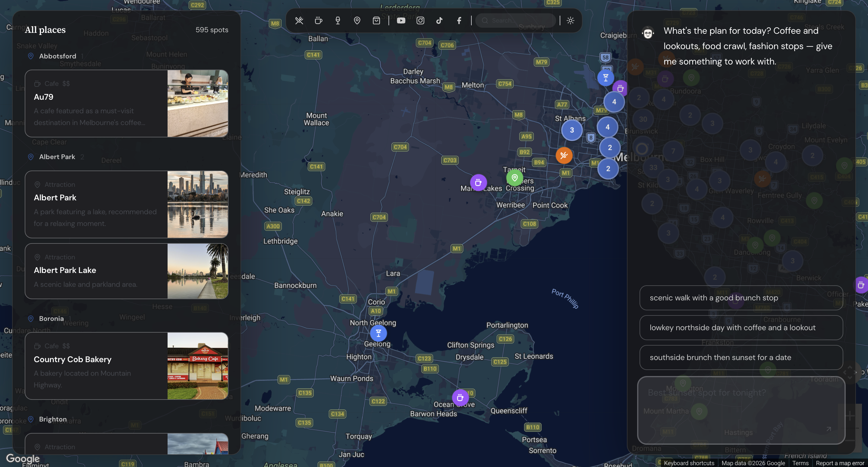Toggle light/dark theme sun icon

[570, 20]
